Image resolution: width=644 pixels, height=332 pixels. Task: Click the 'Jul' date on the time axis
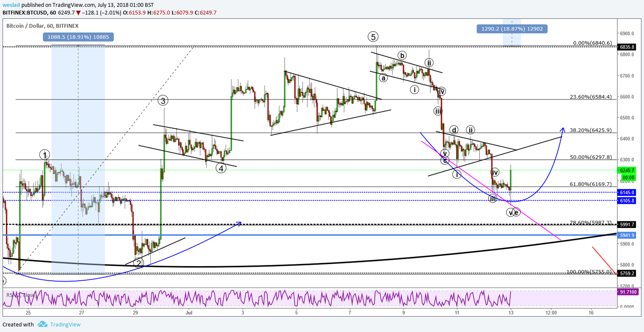[189, 313]
